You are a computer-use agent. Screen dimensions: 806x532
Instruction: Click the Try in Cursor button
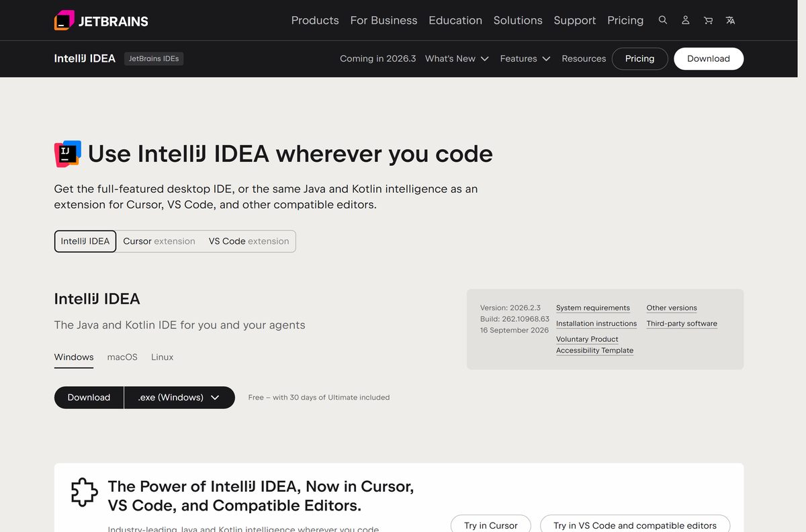click(x=491, y=525)
